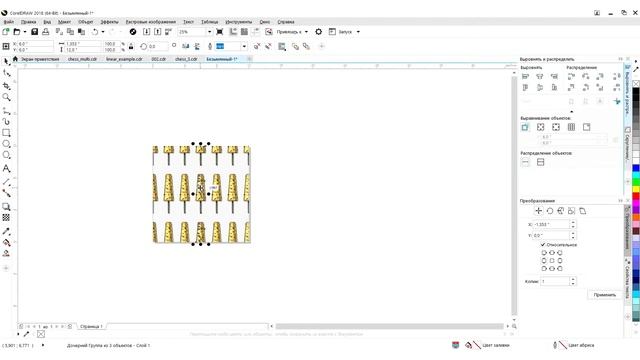Select the Freehand drawing tool

pos(6,111)
